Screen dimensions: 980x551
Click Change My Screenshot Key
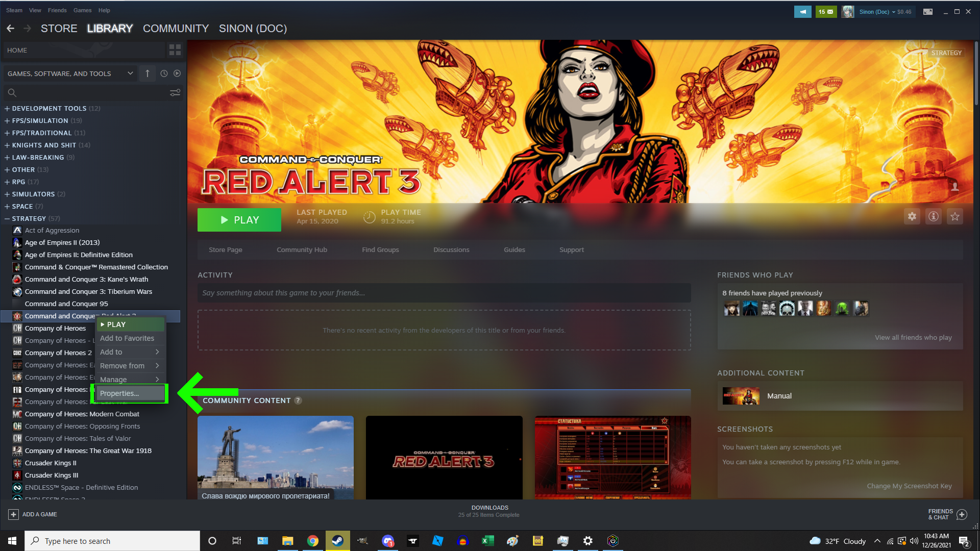pyautogui.click(x=909, y=486)
